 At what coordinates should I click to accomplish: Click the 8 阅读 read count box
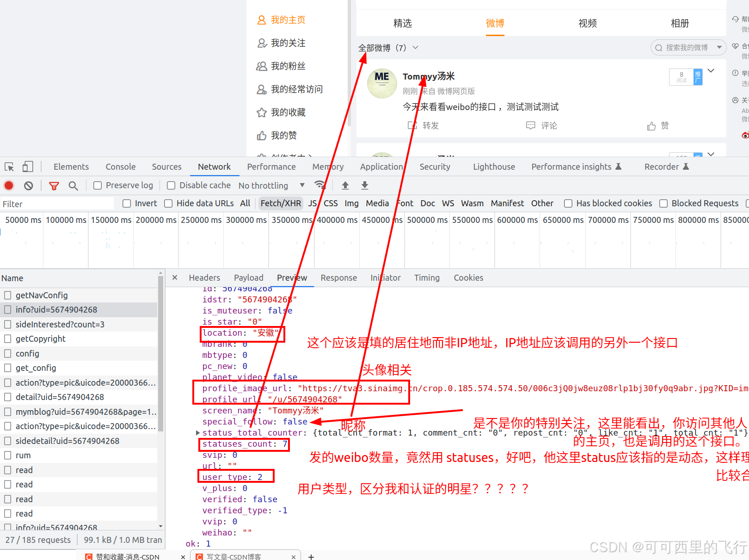[681, 77]
